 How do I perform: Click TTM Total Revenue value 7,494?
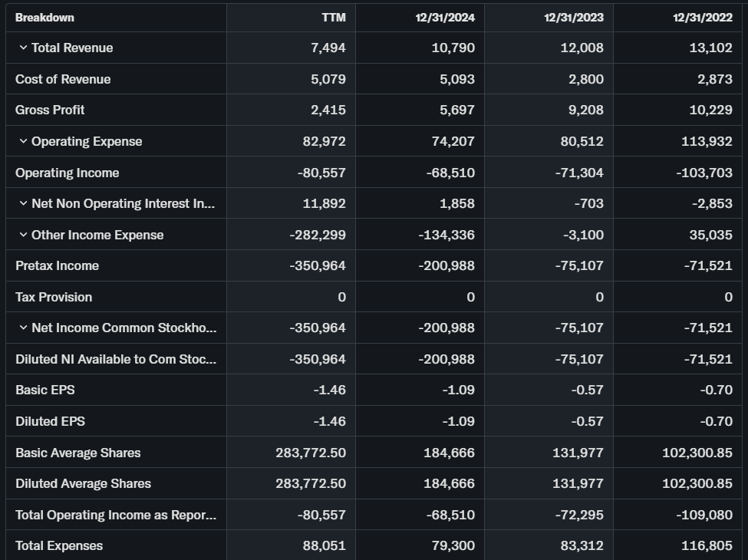point(328,48)
